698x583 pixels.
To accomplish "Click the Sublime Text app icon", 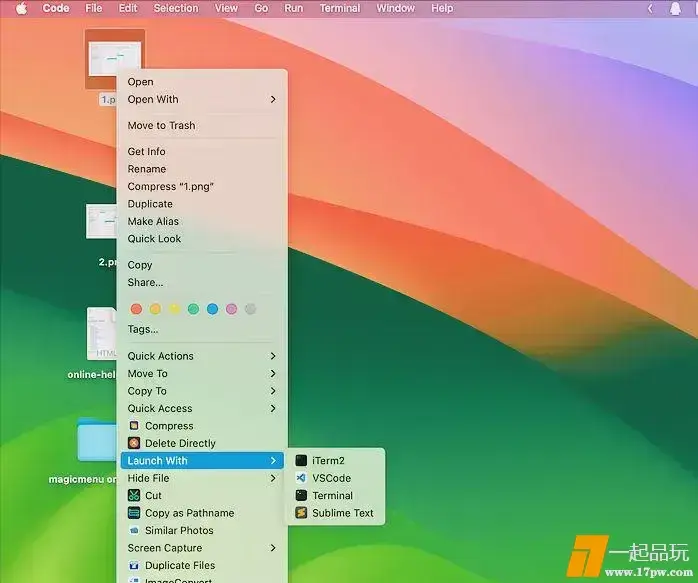I will point(301,513).
